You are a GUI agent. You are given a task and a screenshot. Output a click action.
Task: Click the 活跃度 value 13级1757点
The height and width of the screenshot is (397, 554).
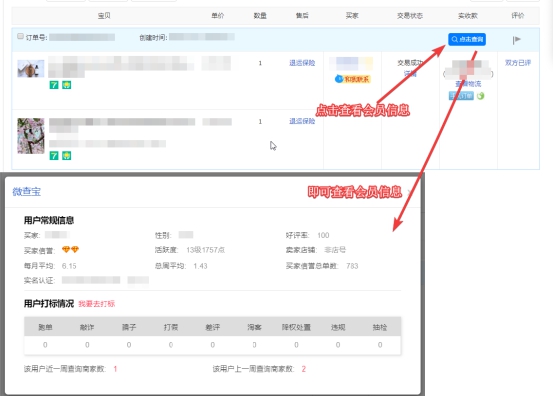[205, 250]
